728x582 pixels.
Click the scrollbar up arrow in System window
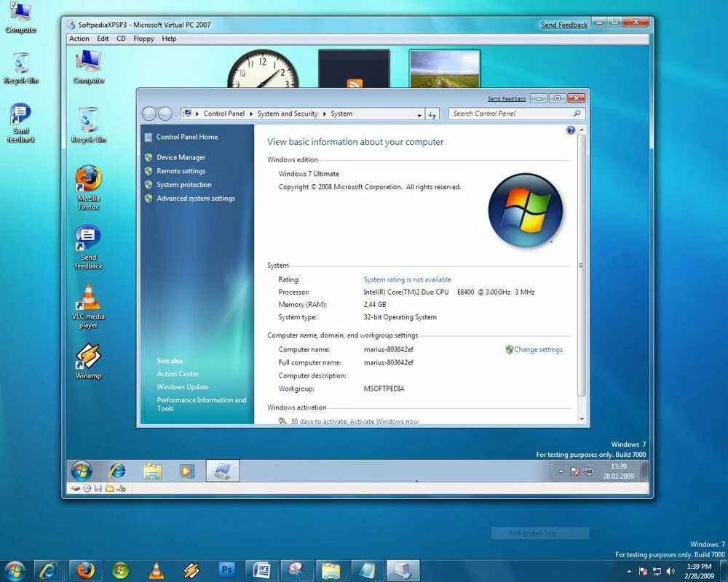[582, 130]
